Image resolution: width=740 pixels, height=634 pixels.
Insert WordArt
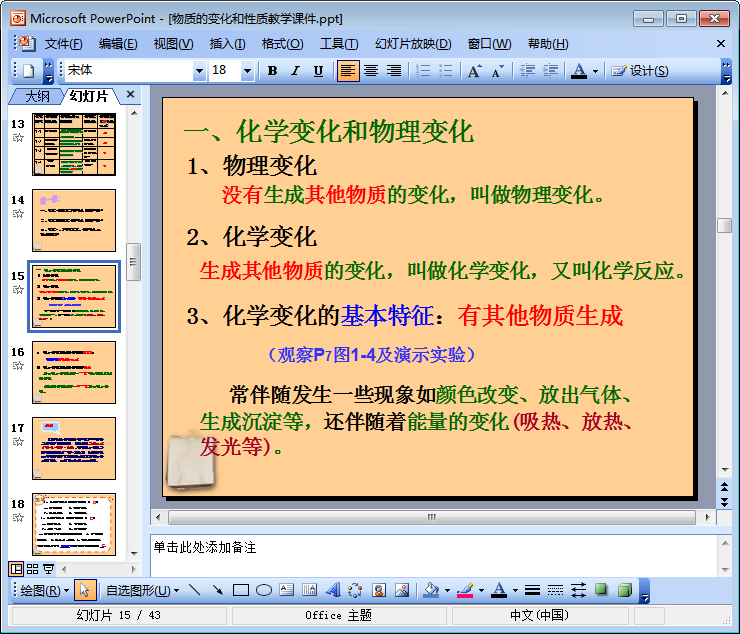click(x=333, y=590)
